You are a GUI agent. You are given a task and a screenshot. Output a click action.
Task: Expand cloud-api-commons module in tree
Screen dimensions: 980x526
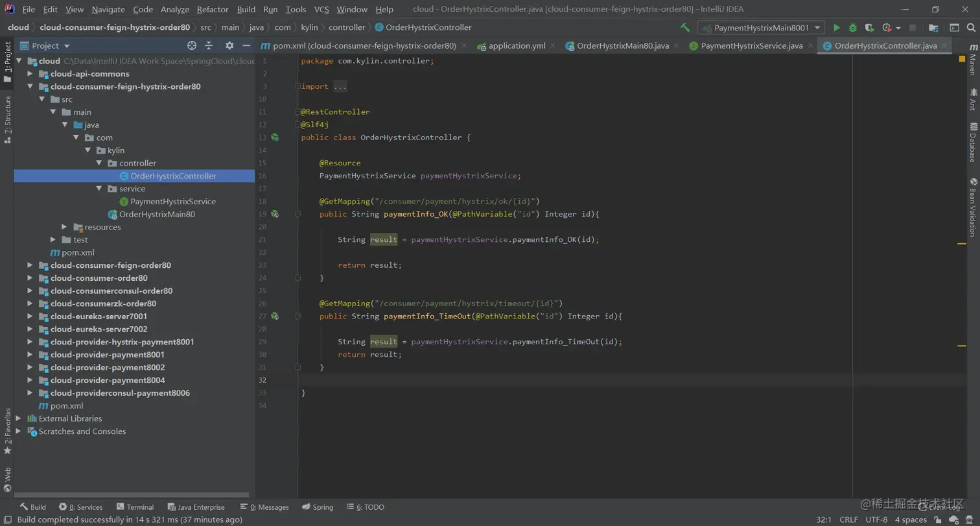30,74
